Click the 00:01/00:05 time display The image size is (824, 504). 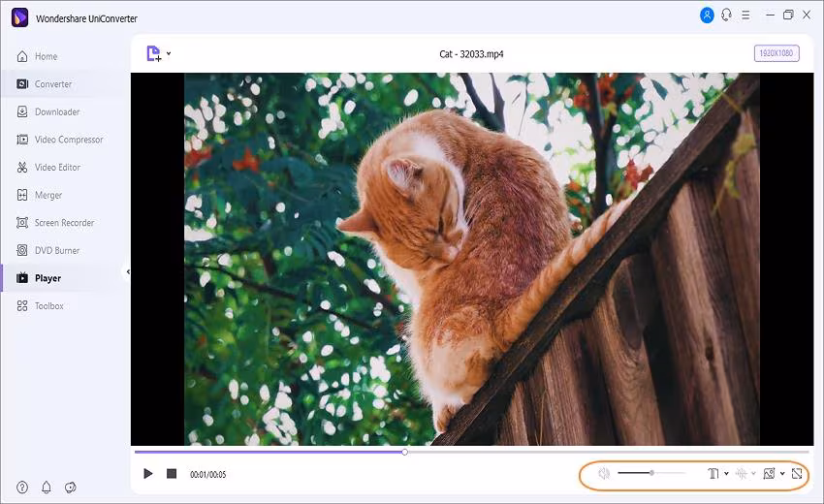[208, 474]
